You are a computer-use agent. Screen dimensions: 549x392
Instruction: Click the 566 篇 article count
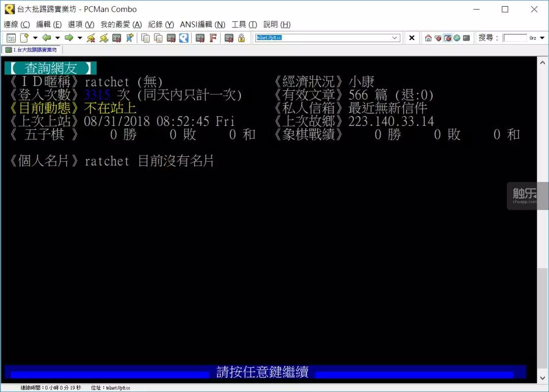[x=368, y=95]
